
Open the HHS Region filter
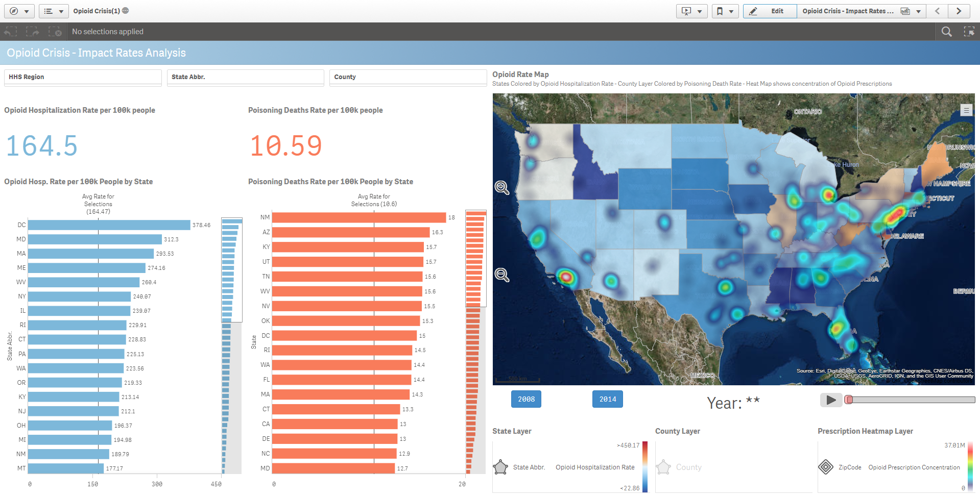tap(83, 77)
